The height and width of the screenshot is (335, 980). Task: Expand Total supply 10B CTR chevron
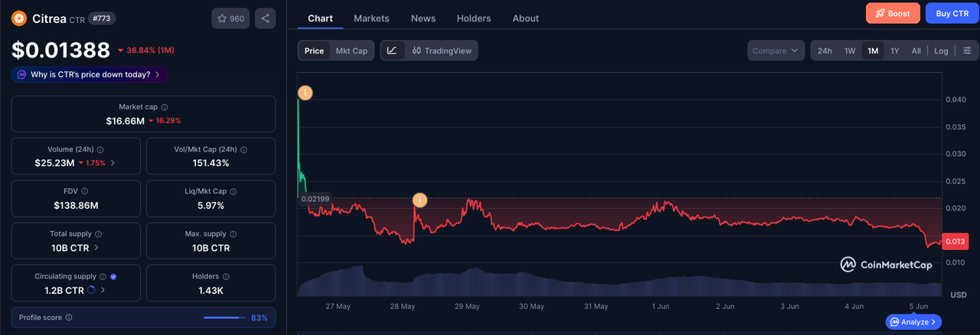96,248
